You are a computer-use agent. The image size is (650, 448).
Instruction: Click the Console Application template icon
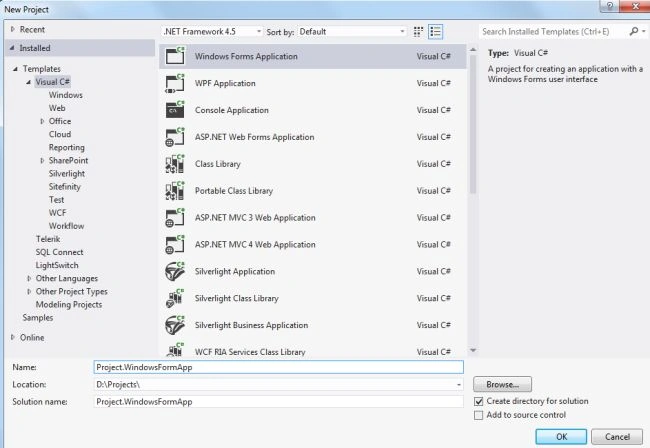tap(175, 110)
